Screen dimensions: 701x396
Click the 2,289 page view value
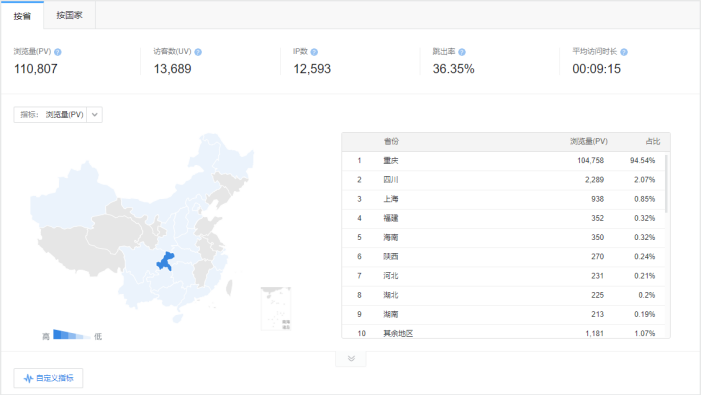coord(594,180)
